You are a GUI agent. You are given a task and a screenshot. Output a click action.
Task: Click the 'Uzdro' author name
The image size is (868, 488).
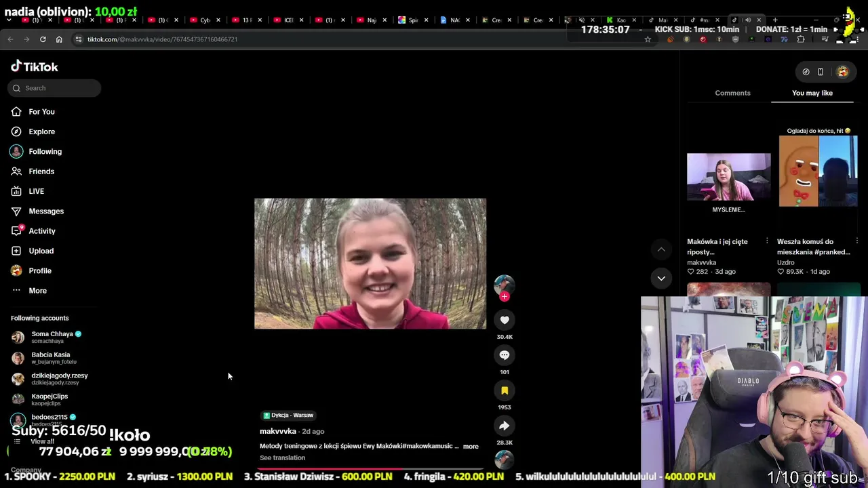coord(786,262)
